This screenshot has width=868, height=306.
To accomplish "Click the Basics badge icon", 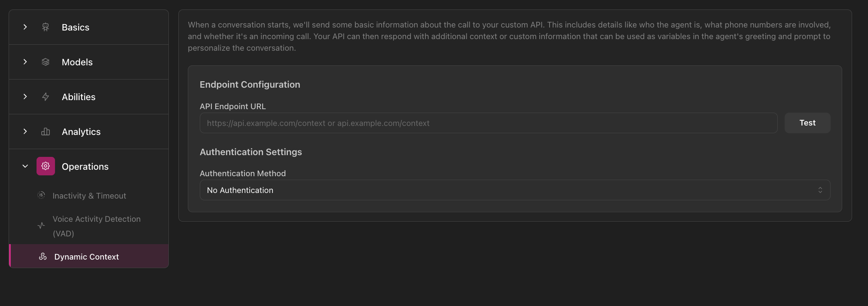I will 46,27.
